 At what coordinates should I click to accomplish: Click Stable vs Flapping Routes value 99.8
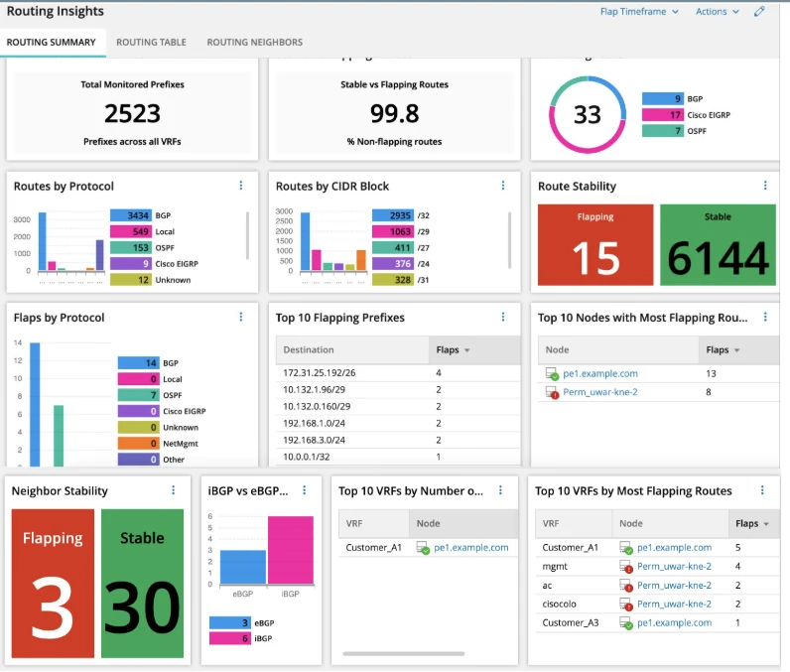click(x=394, y=113)
